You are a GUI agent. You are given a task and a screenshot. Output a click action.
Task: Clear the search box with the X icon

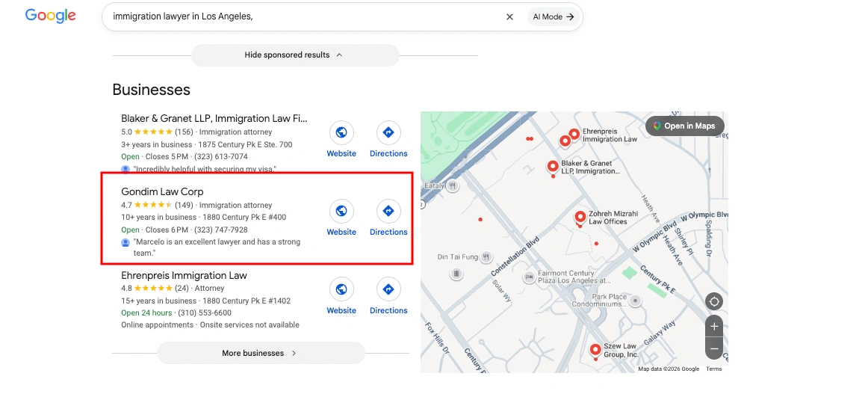(510, 16)
